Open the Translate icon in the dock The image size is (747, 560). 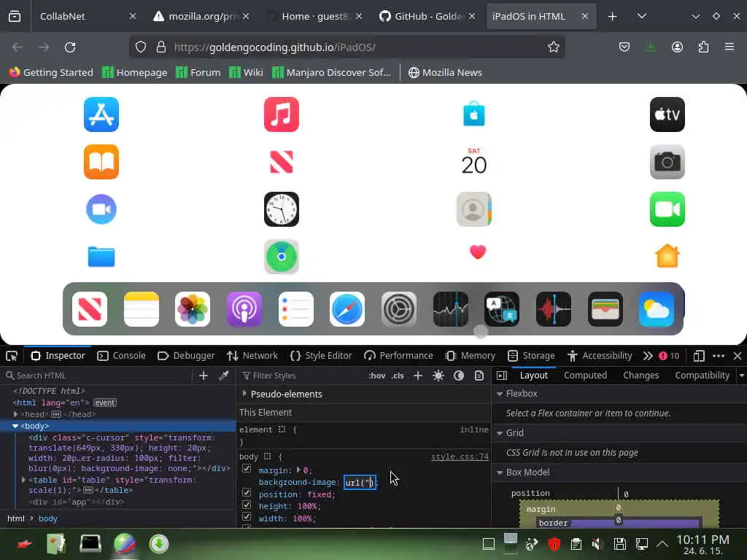click(502, 309)
